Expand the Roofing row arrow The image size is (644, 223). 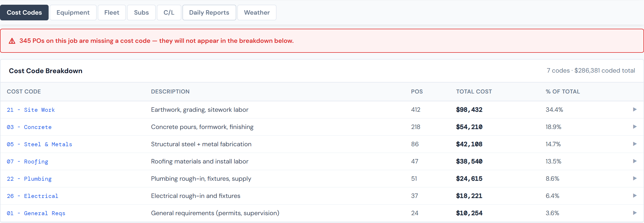click(x=635, y=161)
